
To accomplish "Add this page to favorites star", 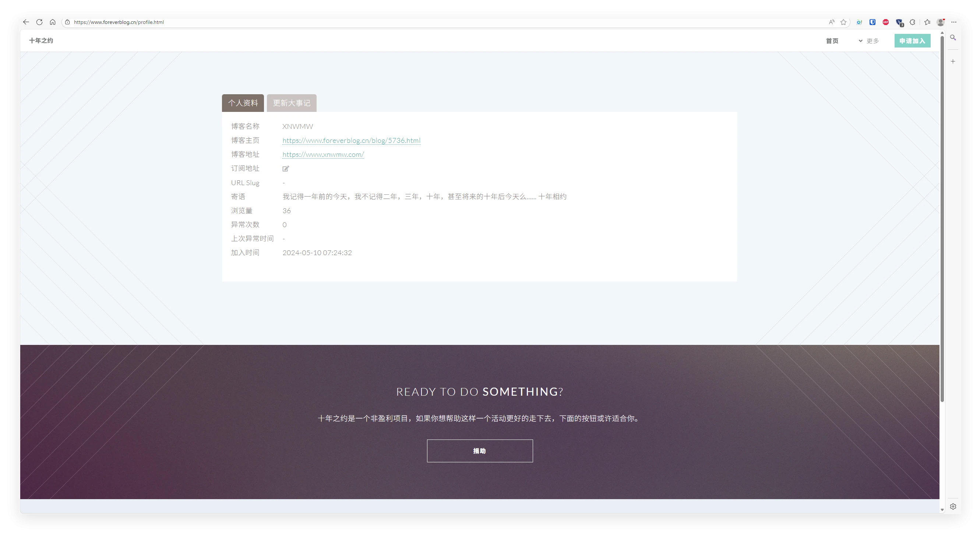I will coord(843,22).
